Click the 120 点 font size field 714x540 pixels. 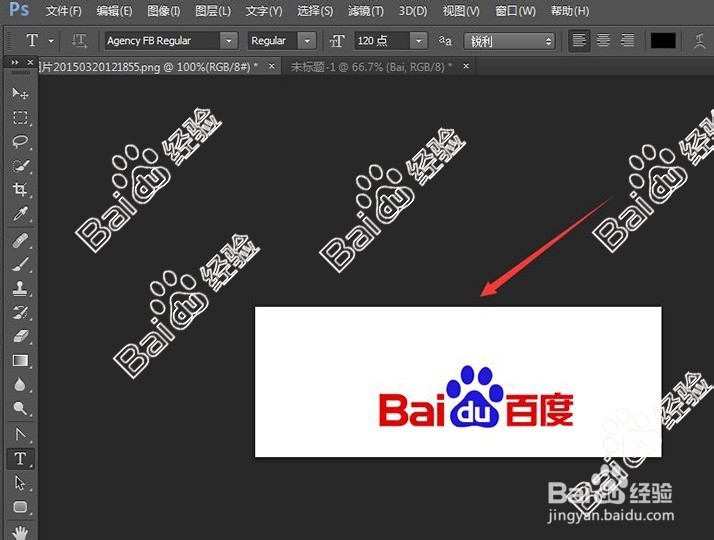(x=382, y=41)
